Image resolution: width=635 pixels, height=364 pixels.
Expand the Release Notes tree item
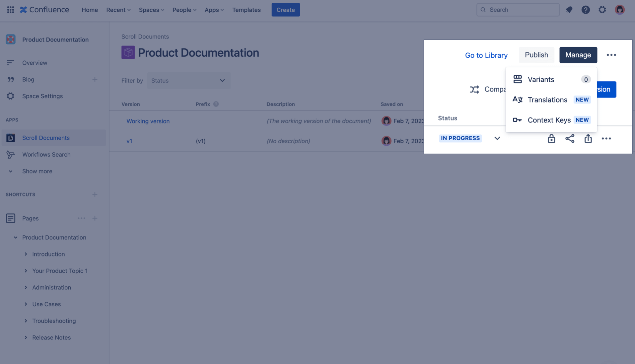point(26,337)
